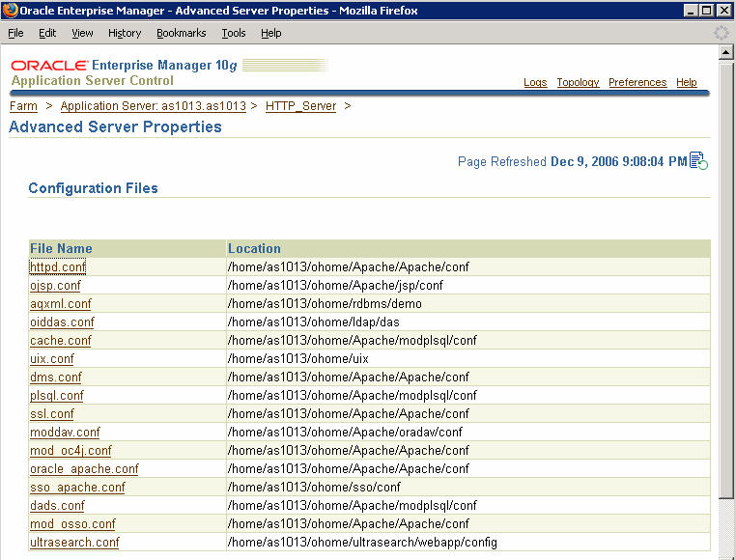Click the Configuration Files heading

[x=93, y=187]
